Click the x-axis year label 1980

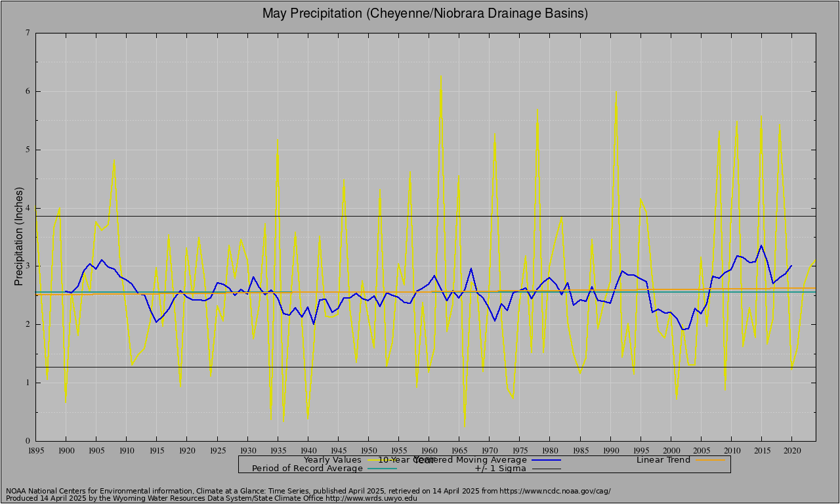click(x=550, y=450)
